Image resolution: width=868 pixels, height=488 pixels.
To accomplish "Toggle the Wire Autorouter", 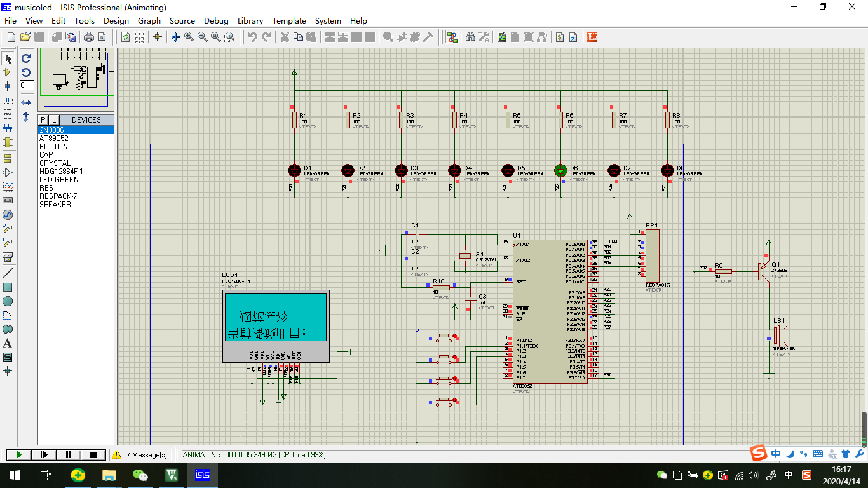I will pos(452,37).
